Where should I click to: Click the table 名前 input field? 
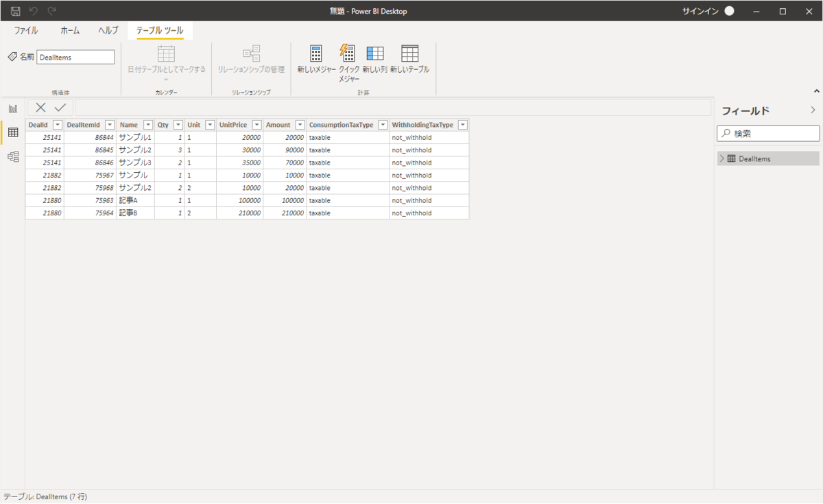tap(75, 58)
